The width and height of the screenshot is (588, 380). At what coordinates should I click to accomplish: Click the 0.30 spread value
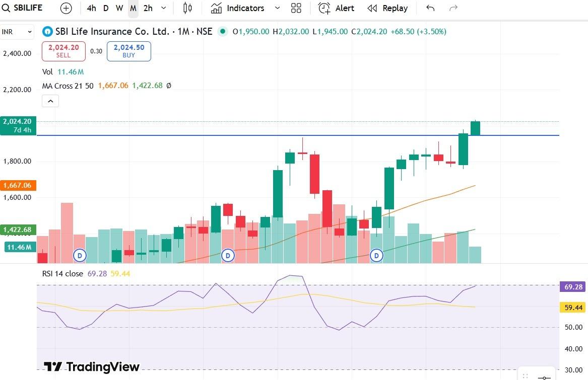96,51
